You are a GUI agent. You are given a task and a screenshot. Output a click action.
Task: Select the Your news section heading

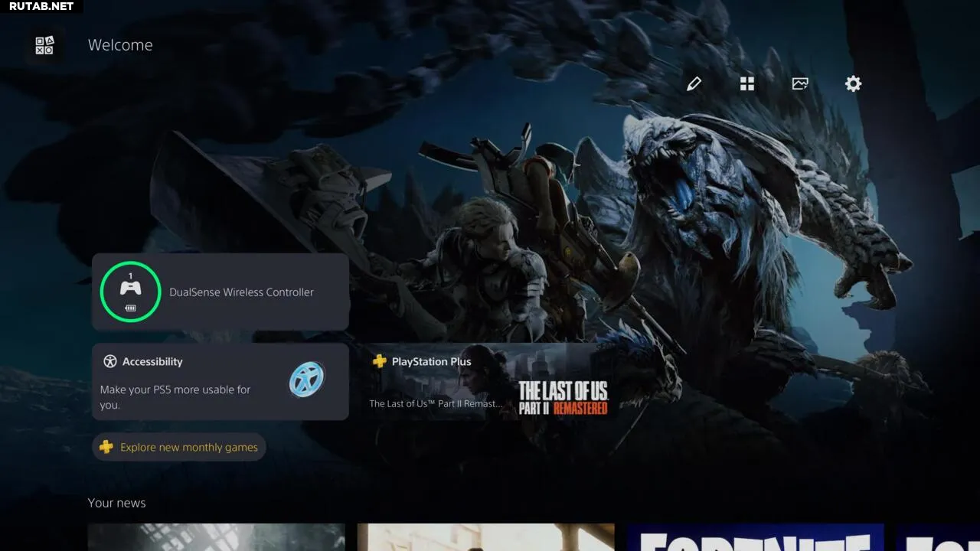coord(116,503)
